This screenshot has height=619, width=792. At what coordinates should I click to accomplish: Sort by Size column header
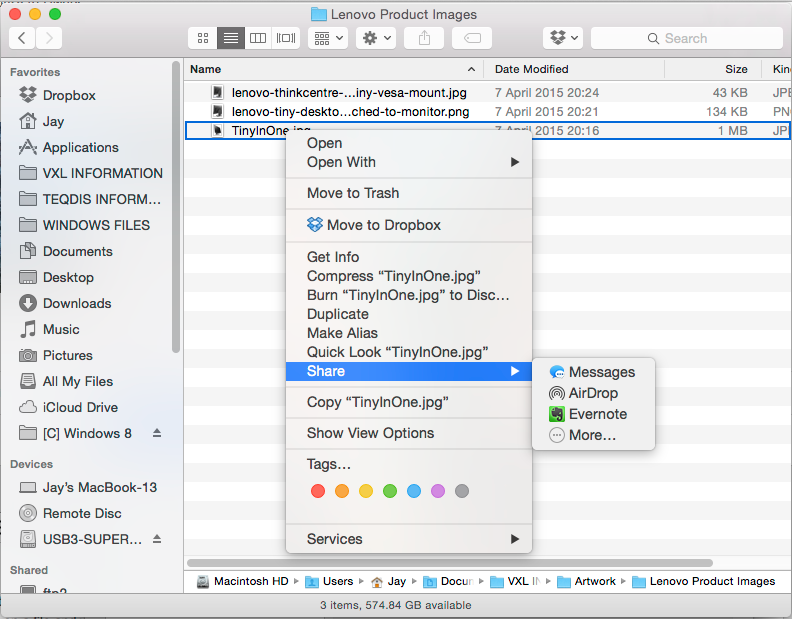coord(713,69)
